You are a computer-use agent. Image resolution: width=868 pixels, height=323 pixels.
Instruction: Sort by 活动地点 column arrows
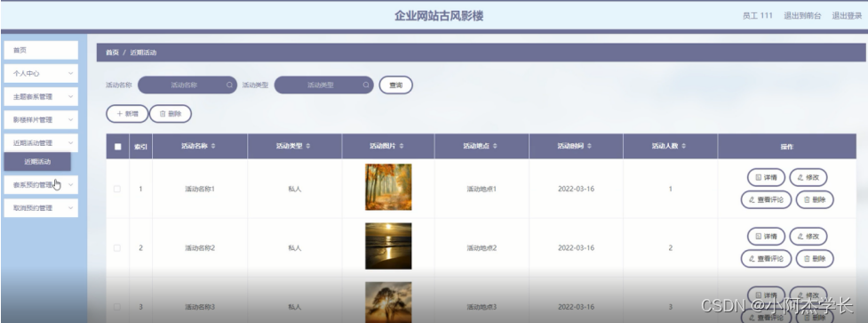coord(495,146)
